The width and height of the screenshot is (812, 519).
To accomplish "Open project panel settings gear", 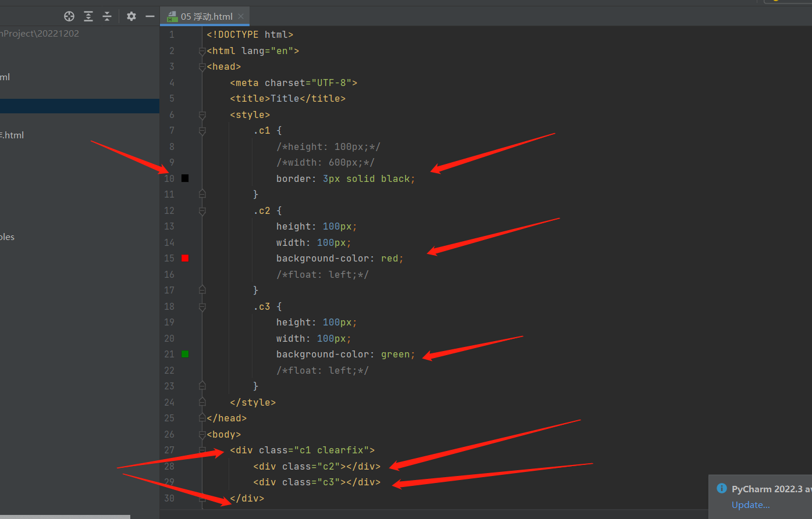I will [131, 16].
